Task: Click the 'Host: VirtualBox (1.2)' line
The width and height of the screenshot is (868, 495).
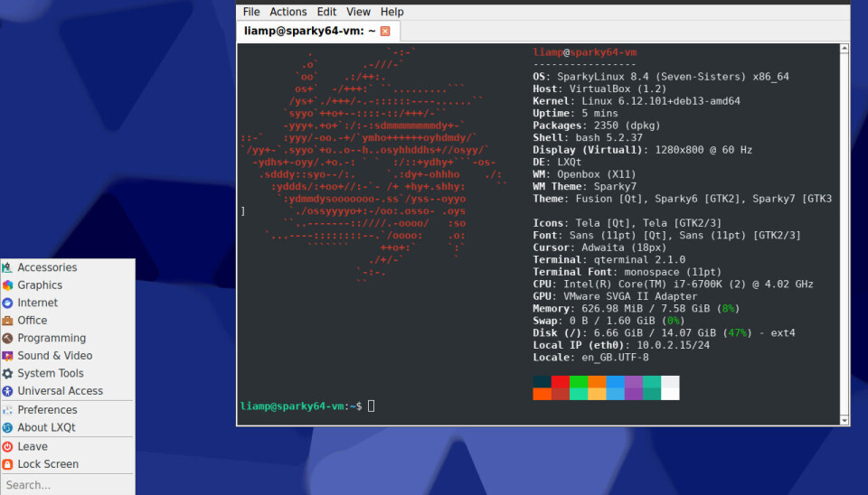Action: coord(599,89)
